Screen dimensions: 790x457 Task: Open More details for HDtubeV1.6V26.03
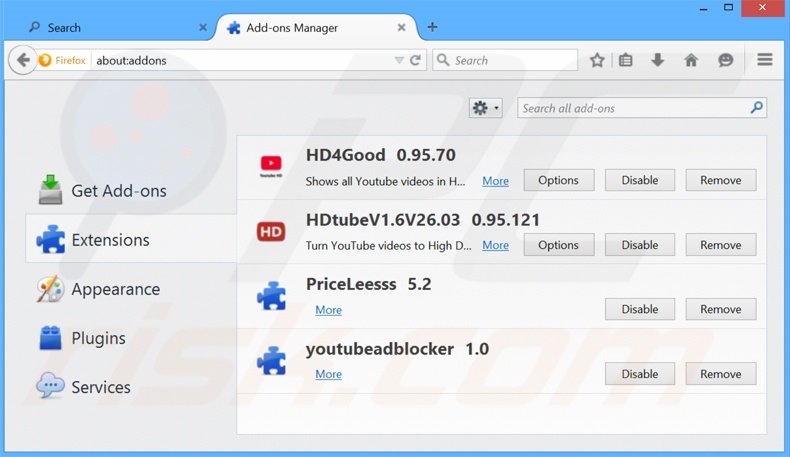[x=495, y=245]
